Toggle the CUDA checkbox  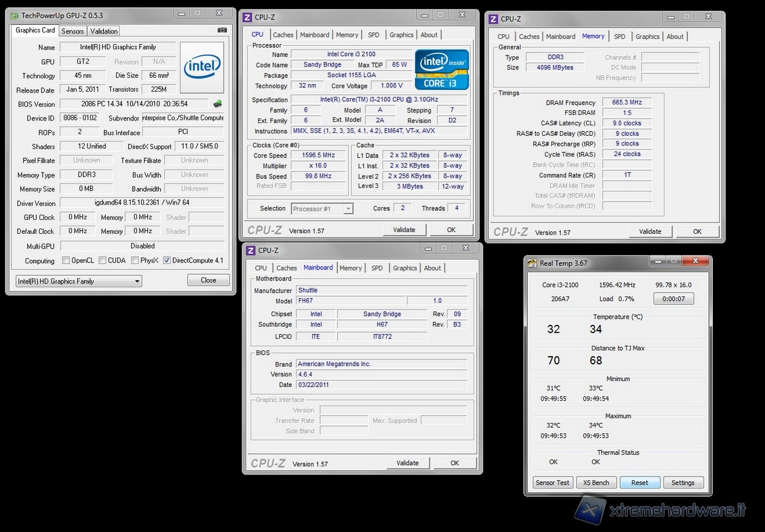click(102, 261)
